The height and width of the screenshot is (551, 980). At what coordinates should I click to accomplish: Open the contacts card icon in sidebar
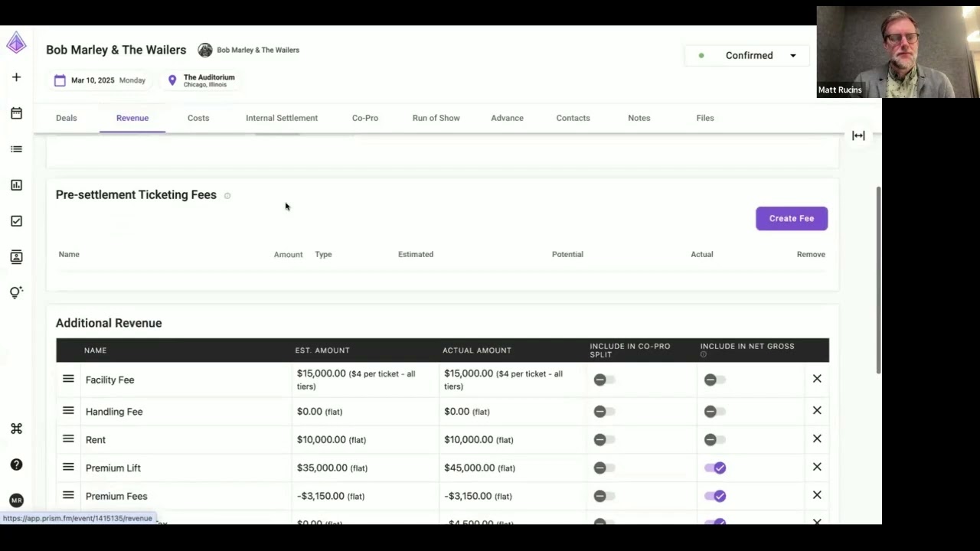click(x=16, y=257)
